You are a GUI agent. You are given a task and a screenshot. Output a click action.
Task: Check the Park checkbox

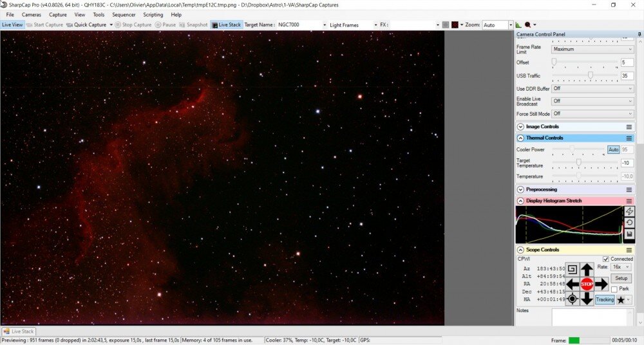[x=614, y=289]
